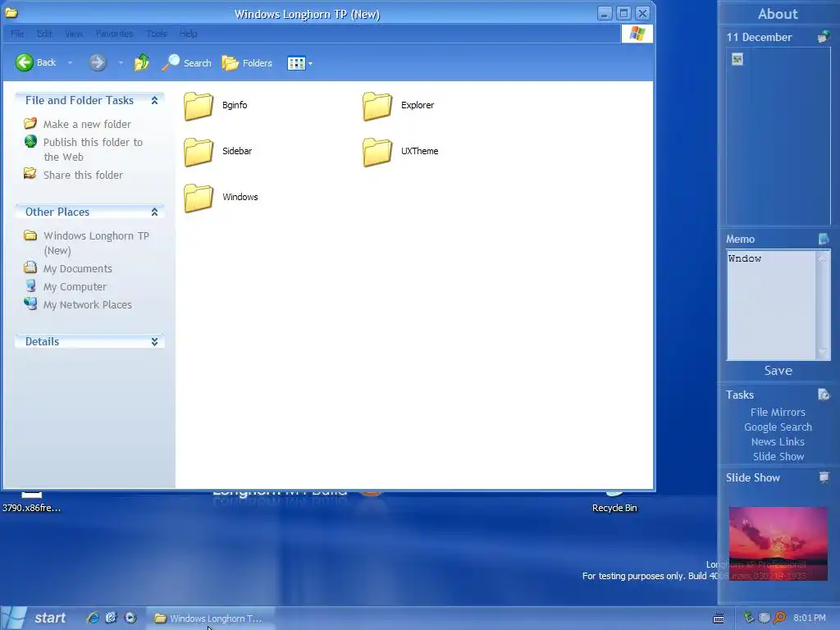Image resolution: width=840 pixels, height=630 pixels.
Task: Click Share this folder link
Action: click(x=73, y=175)
